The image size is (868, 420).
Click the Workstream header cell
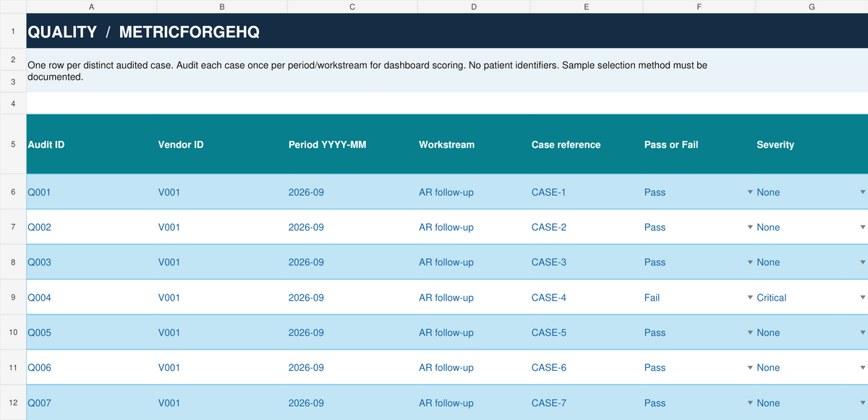pos(474,145)
